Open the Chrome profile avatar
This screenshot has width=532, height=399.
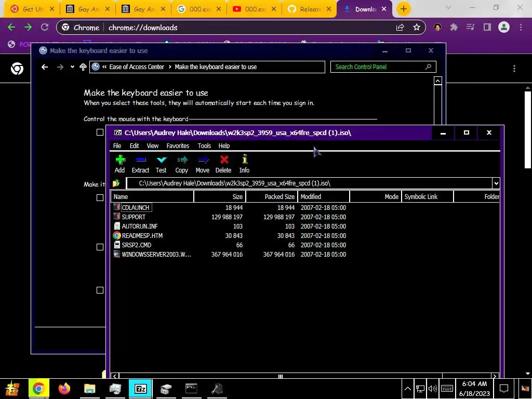click(504, 28)
